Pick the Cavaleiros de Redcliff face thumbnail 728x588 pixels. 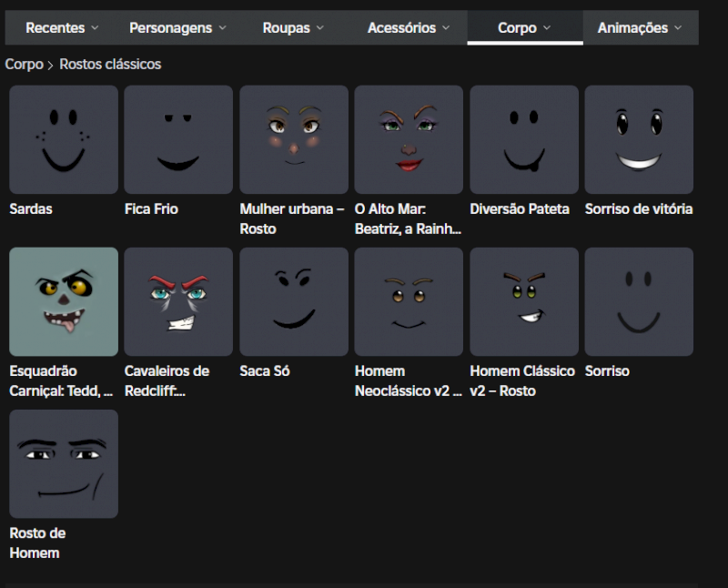click(178, 301)
